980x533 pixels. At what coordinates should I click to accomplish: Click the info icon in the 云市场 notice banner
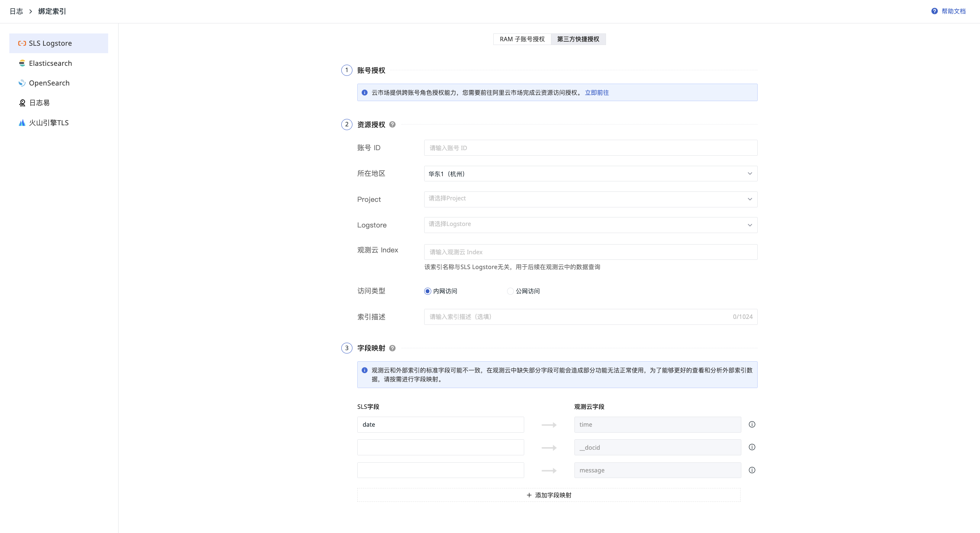[x=364, y=93]
